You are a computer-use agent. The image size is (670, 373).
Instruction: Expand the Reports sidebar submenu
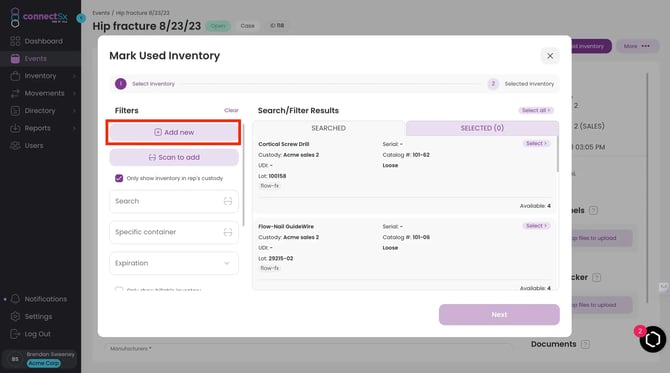tap(74, 128)
